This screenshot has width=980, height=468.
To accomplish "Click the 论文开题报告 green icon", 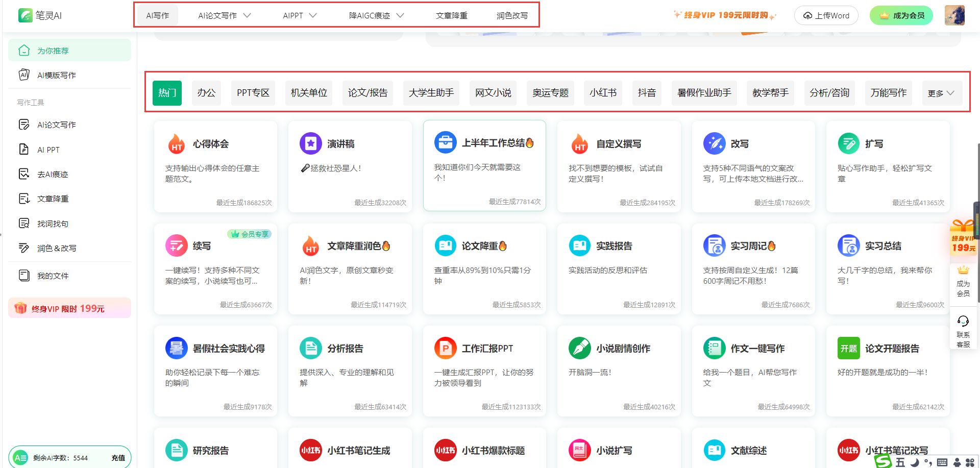I will 848,349.
